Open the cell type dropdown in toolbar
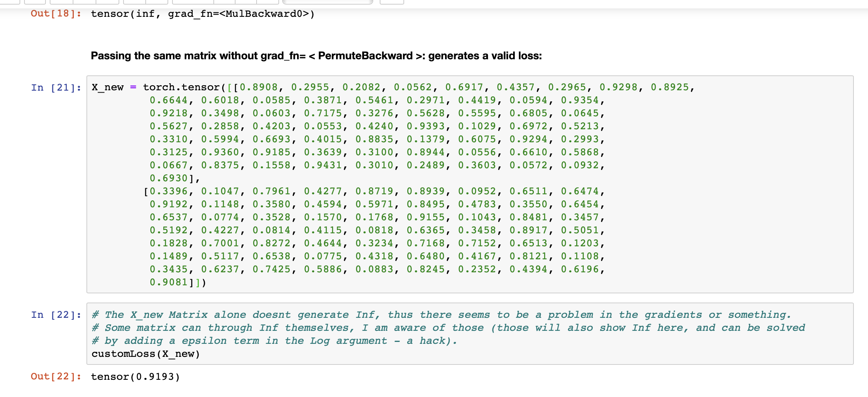 tap(327, 2)
